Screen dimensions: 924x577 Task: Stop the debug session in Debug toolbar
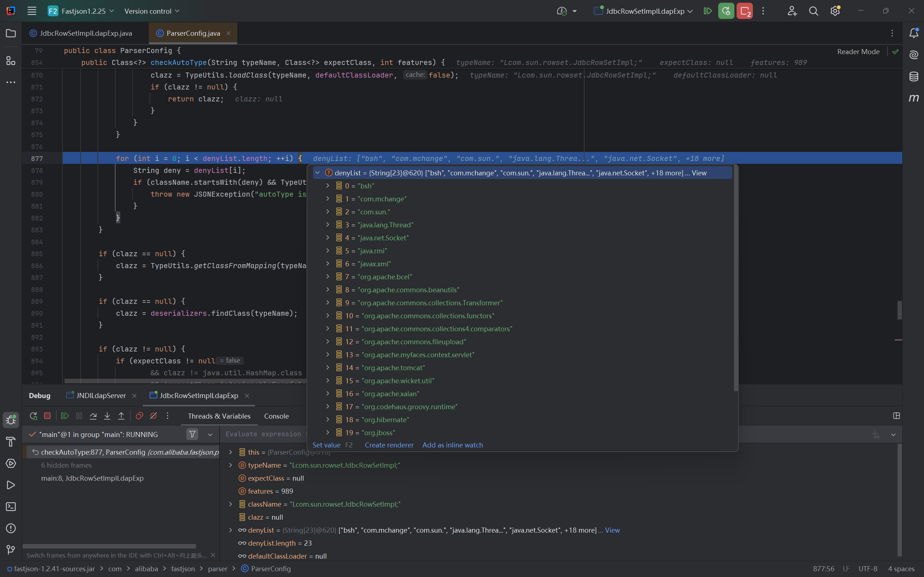coord(47,416)
